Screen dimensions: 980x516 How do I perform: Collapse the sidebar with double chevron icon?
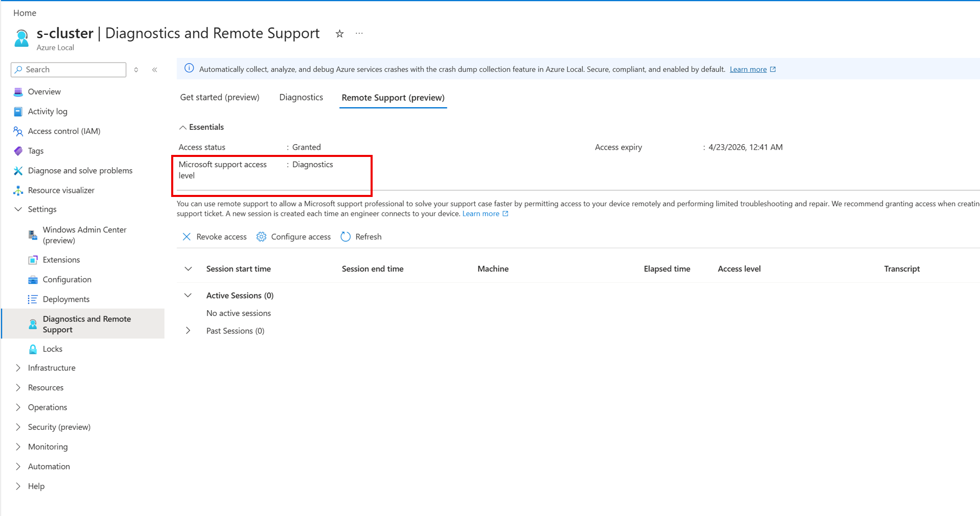pos(155,70)
